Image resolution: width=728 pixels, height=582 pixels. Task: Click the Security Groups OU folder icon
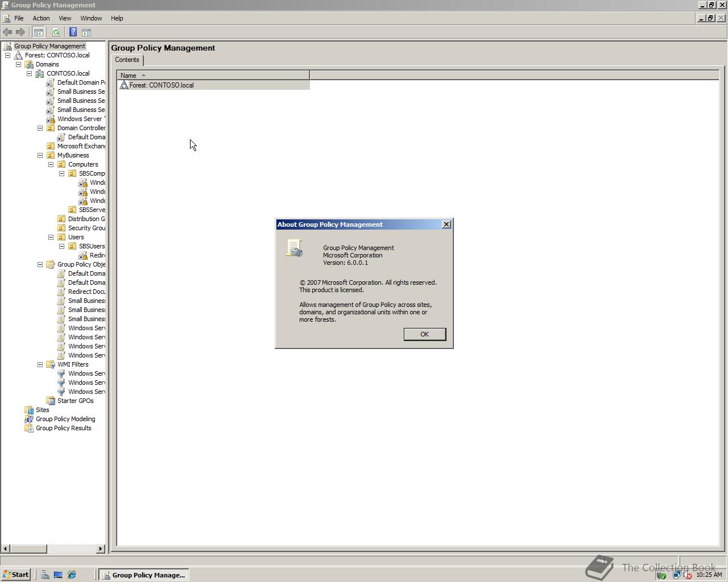pos(61,228)
